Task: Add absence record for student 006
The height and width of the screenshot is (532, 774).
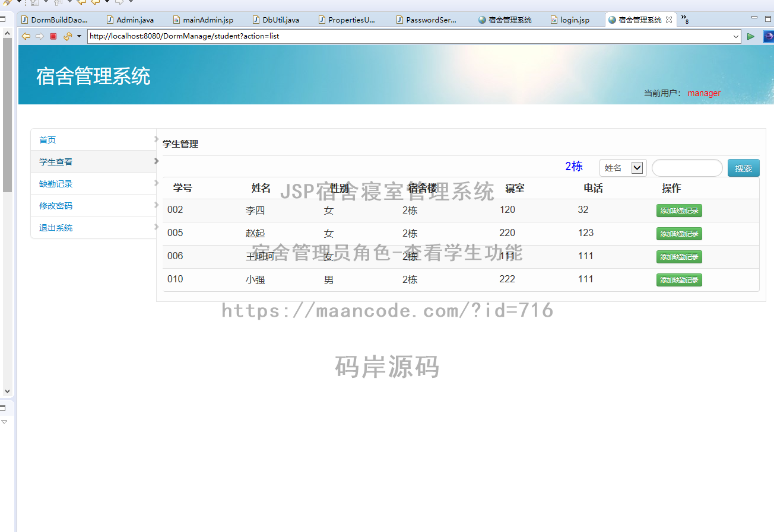Action: 679,257
